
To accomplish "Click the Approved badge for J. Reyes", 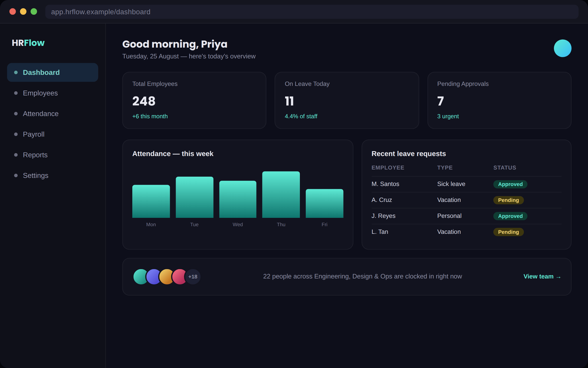I will coord(510,216).
